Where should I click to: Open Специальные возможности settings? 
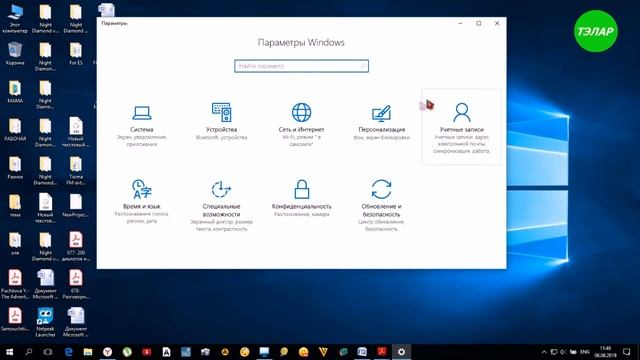pyautogui.click(x=222, y=205)
